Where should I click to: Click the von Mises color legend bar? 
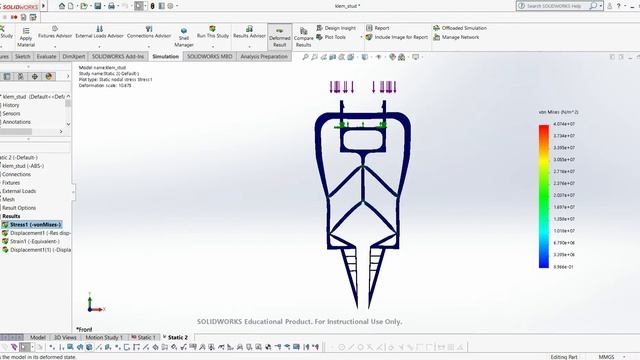(544, 196)
